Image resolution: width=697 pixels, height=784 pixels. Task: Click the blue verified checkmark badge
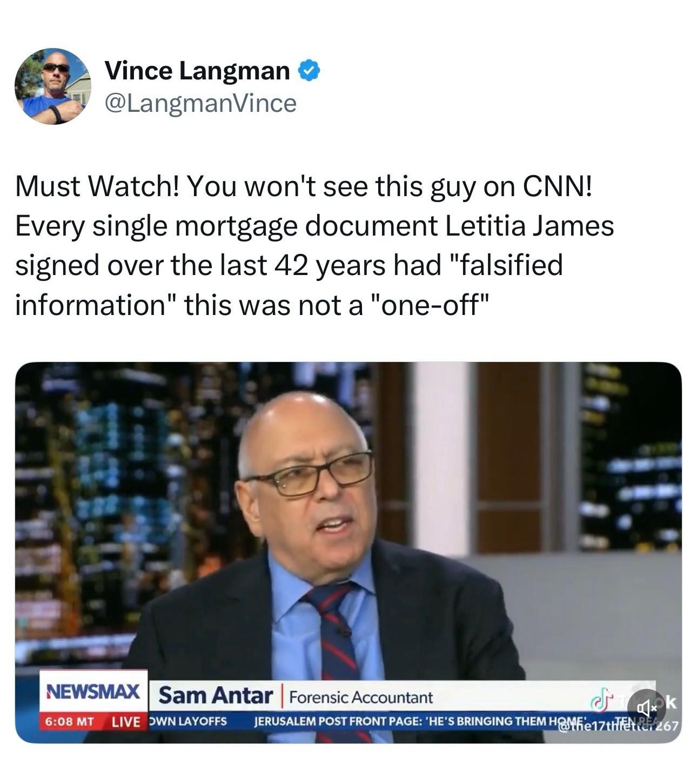click(x=310, y=70)
